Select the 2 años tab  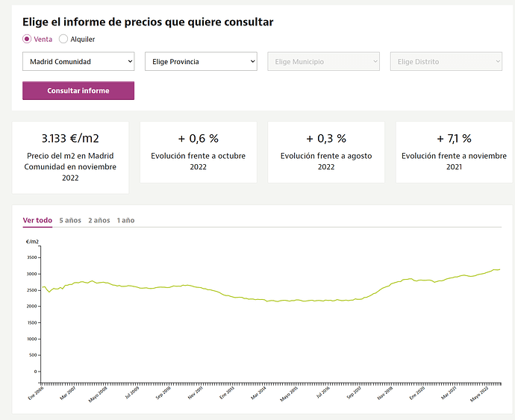pyautogui.click(x=99, y=220)
